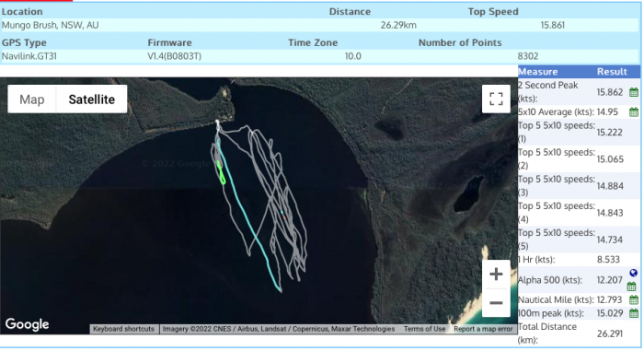The width and height of the screenshot is (644, 351).
Task: Click the Google logo on map
Action: 27,324
